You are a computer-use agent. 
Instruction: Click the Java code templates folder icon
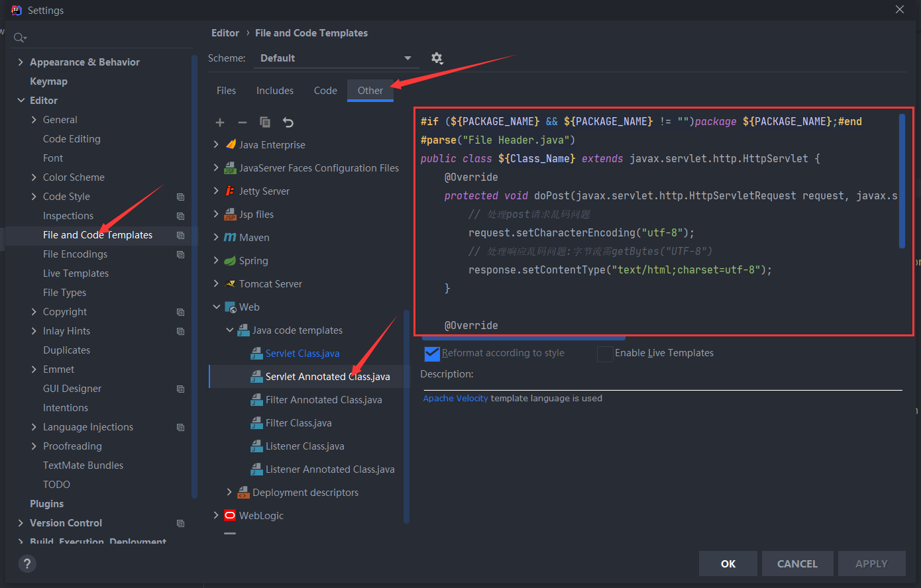(243, 330)
